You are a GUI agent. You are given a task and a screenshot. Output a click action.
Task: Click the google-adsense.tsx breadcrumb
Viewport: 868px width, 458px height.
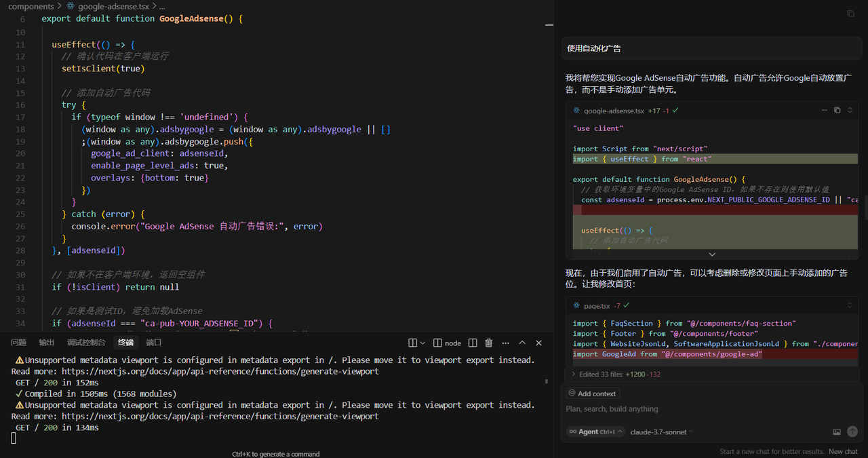113,6
